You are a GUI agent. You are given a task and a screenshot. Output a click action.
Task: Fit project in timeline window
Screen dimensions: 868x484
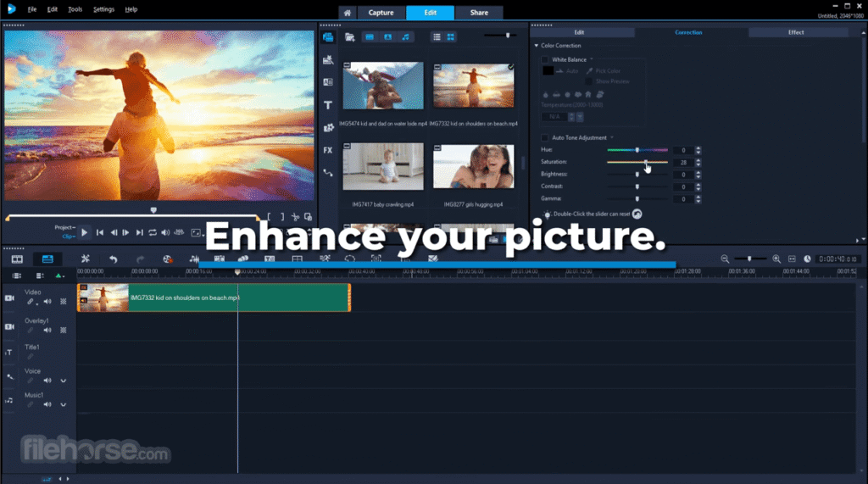tap(791, 259)
